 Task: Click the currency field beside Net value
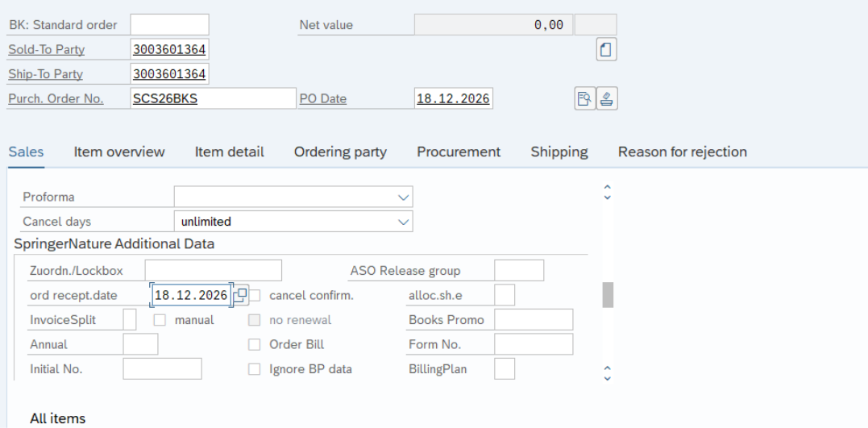[596, 25]
